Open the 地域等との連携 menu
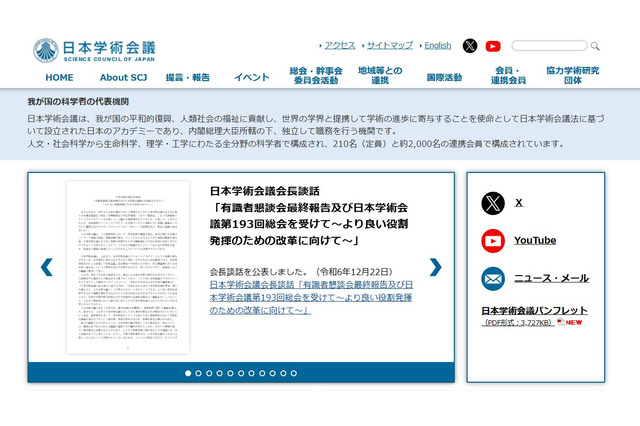Image resolution: width=640 pixels, height=426 pixels. click(x=380, y=75)
